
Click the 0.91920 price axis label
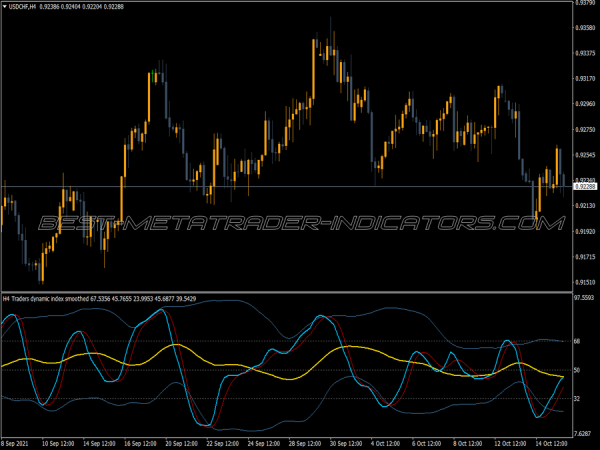[585, 232]
